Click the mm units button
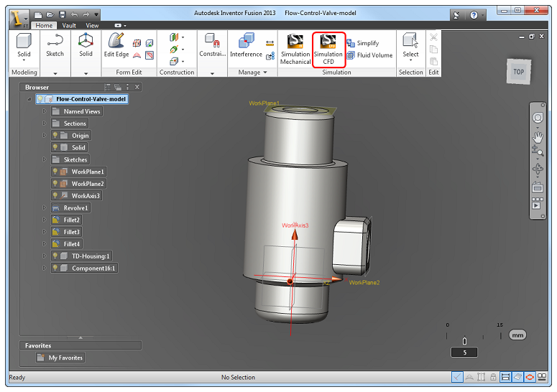 (517, 335)
